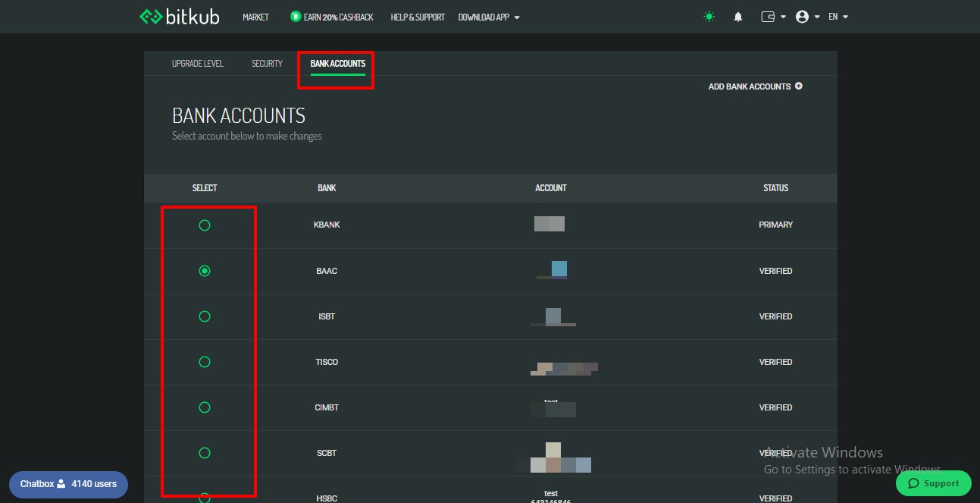The image size is (980, 503).
Task: Select the KBANK account radio button
Action: click(x=204, y=225)
